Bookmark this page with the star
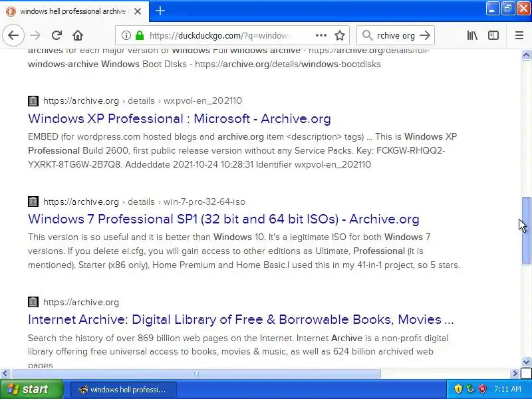 pos(340,35)
